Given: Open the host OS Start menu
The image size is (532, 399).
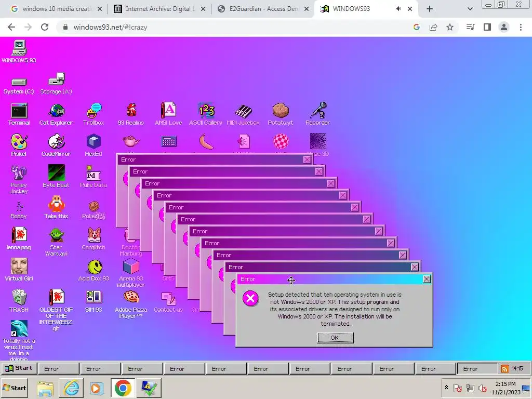Looking at the screenshot, I should click(x=15, y=388).
